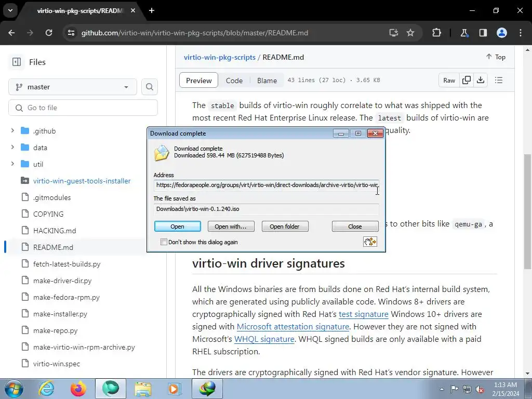The image size is (532, 399).
Task: Select the COPYING file
Action: (x=48, y=214)
